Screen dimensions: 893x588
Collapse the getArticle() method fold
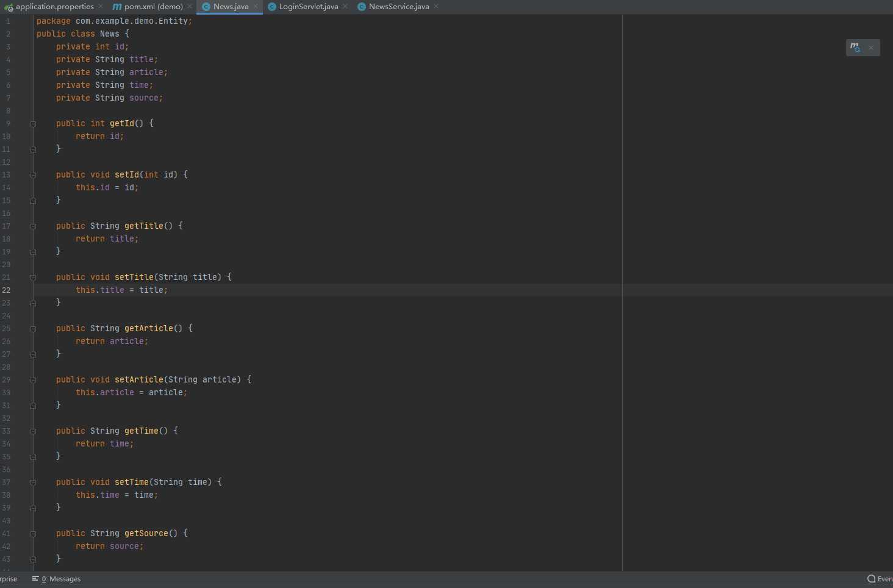coord(33,329)
